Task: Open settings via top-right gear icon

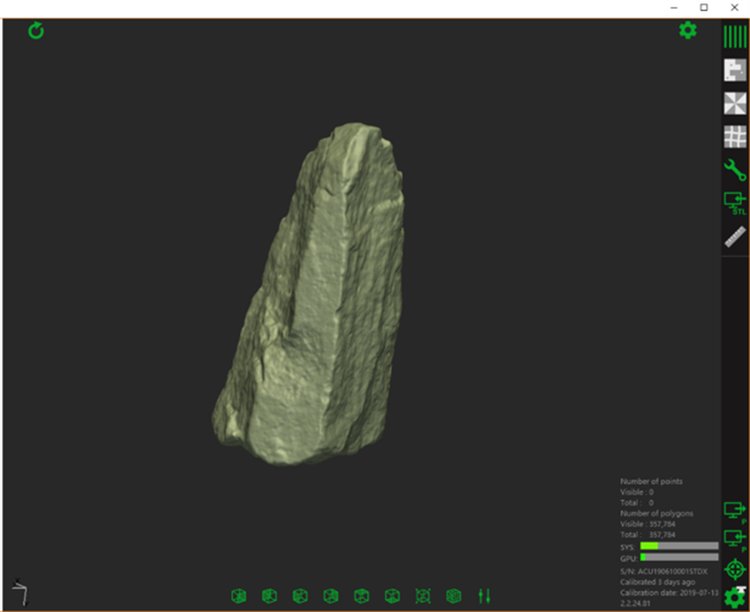Action: click(687, 31)
